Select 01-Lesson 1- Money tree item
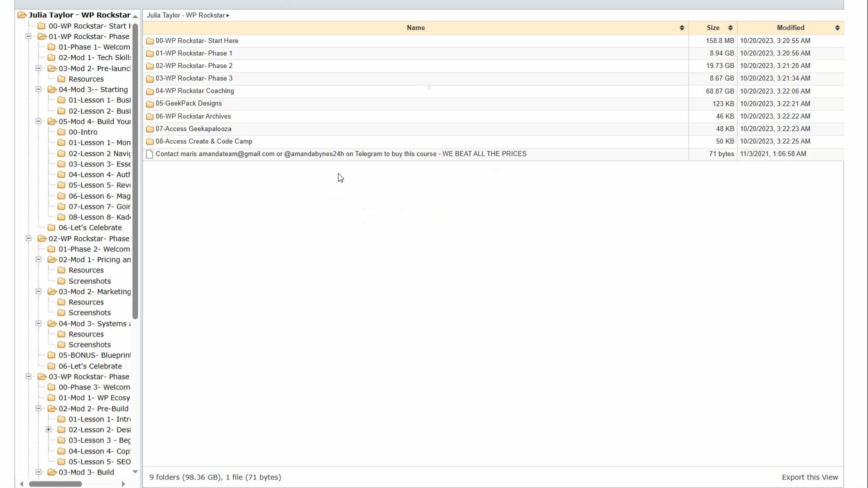Image resolution: width=868 pixels, height=488 pixels. [x=99, y=142]
